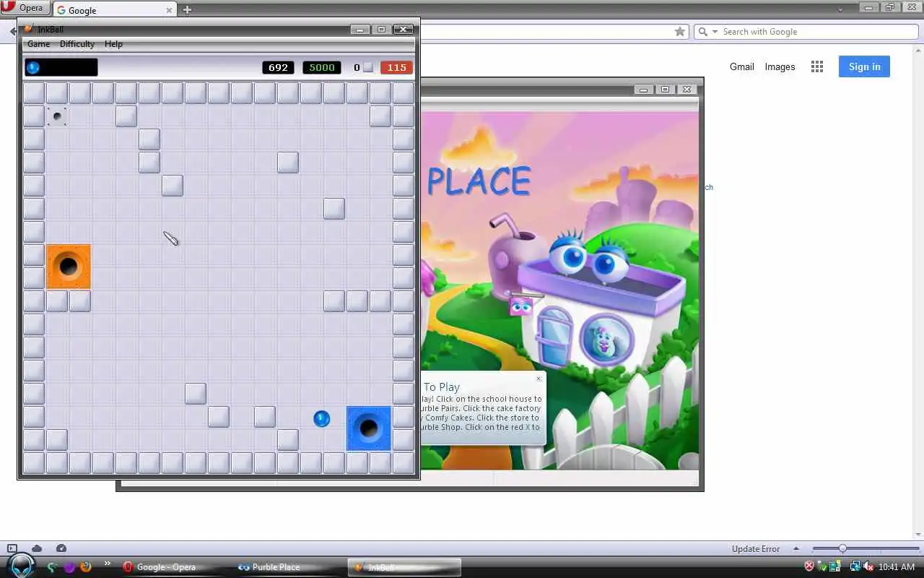Expand the quick launch overflow chevron
Viewport: 924px width, 578px height.
pos(108,564)
